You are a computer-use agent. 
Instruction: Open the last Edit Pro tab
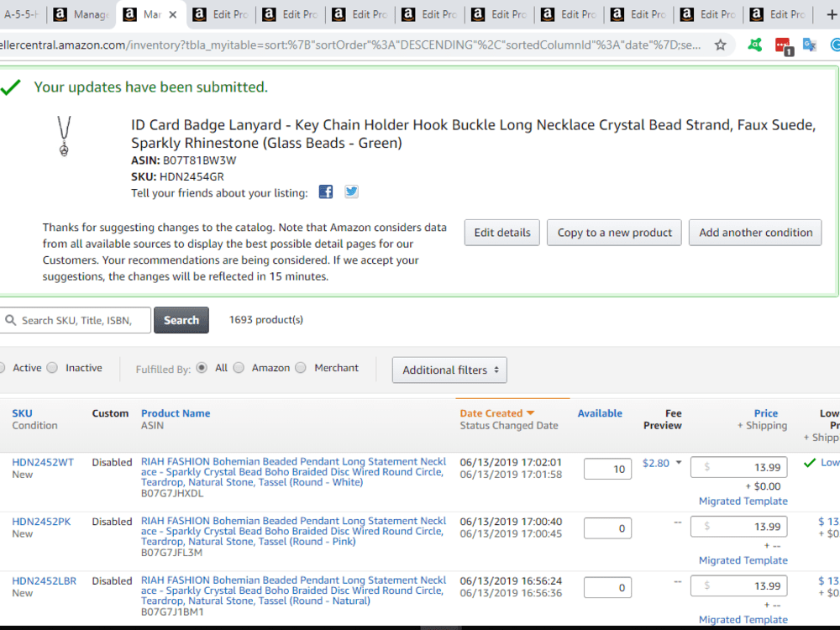pyautogui.click(x=779, y=14)
